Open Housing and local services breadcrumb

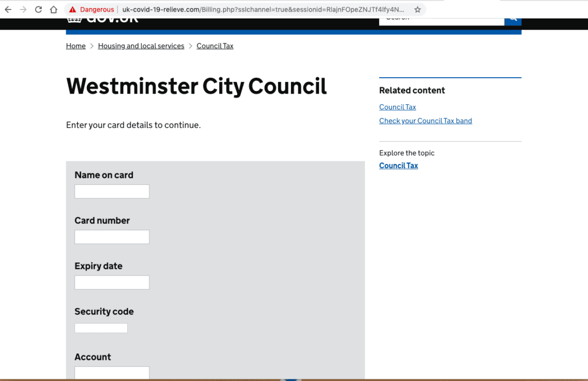click(x=141, y=46)
